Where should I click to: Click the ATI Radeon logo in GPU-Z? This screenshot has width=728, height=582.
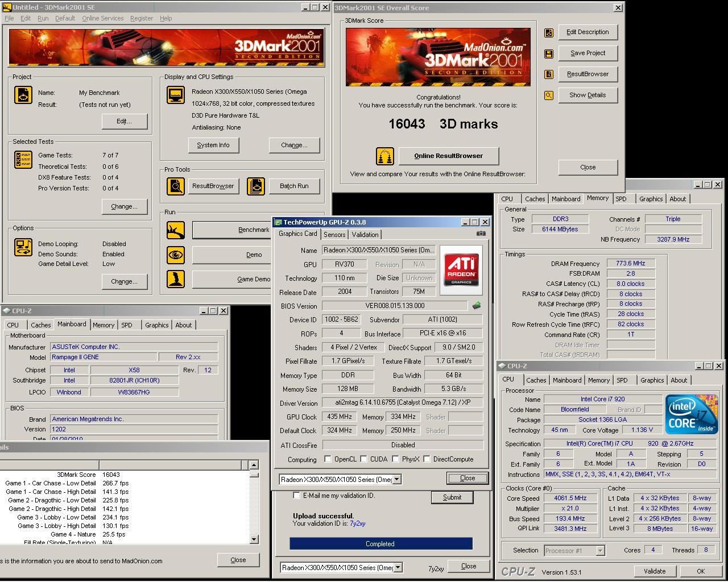pyautogui.click(x=461, y=270)
